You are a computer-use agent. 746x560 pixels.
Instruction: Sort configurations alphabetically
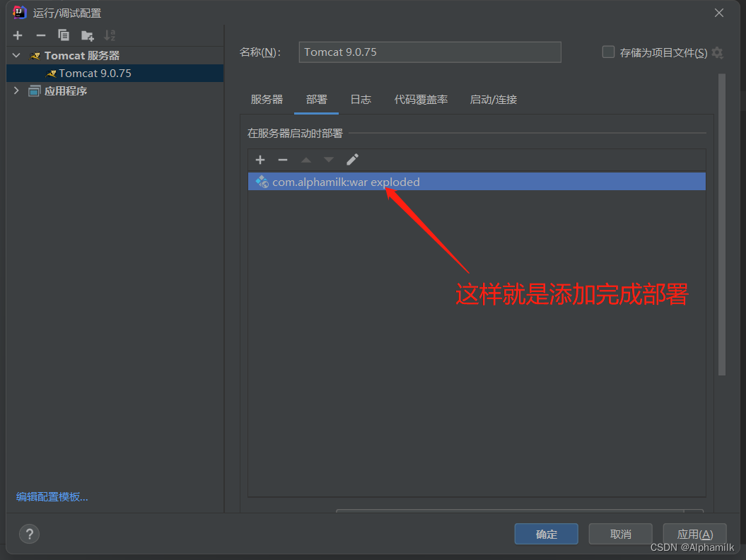[110, 35]
